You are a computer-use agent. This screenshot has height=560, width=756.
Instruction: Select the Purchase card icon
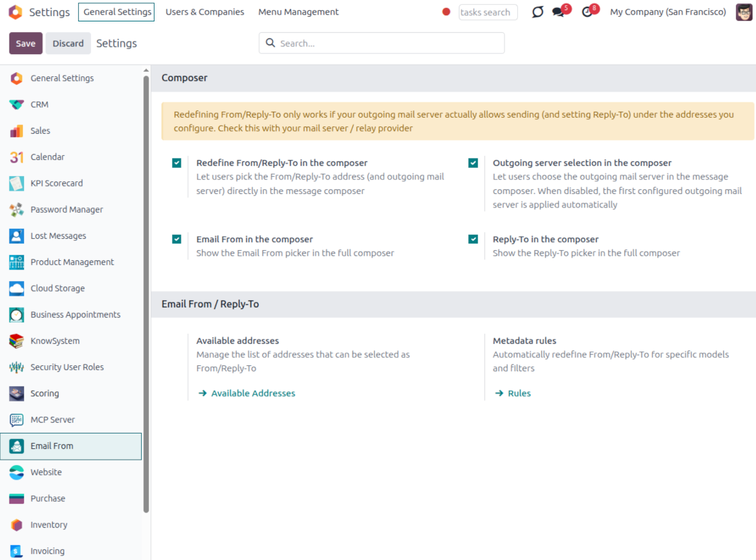click(17, 498)
